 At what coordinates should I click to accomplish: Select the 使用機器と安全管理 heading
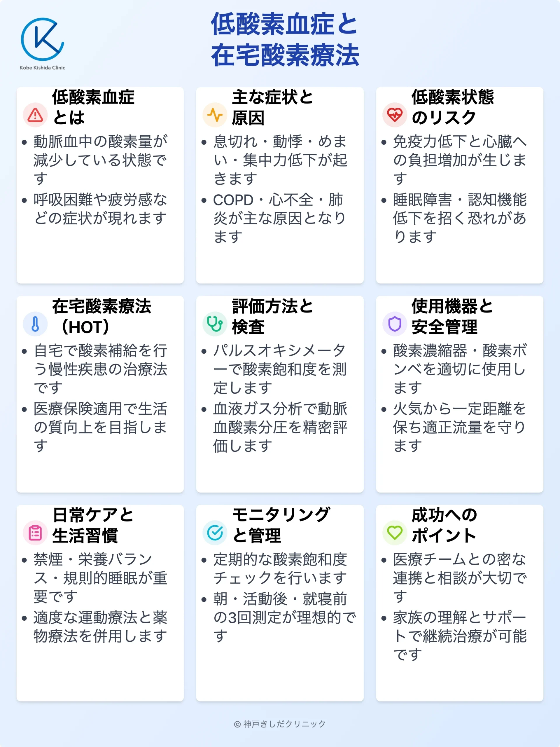452,316
